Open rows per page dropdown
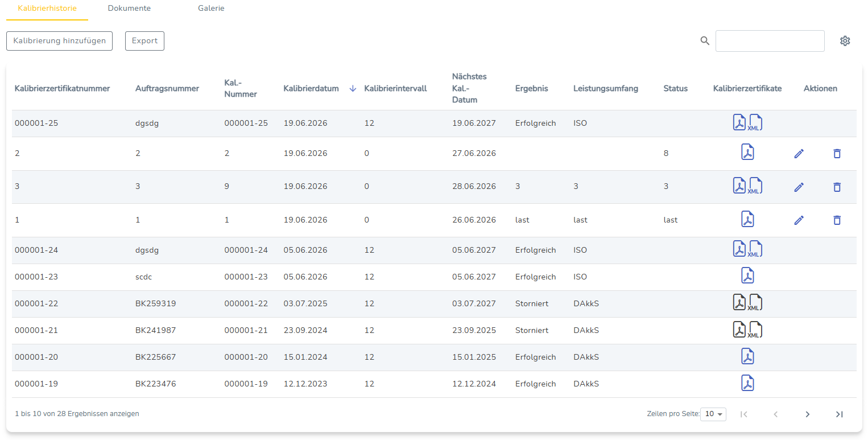This screenshot has width=868, height=440. pyautogui.click(x=713, y=414)
